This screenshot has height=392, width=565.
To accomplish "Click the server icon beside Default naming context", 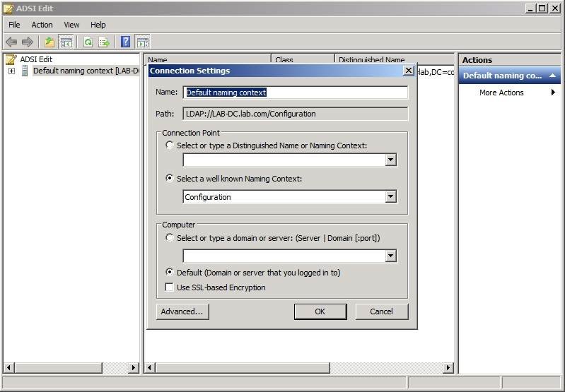I will pyautogui.click(x=25, y=71).
